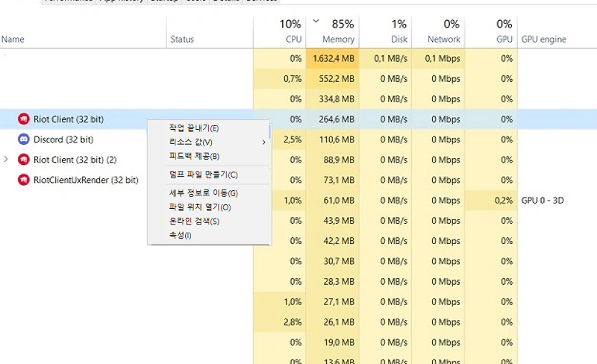Click the 1.632,4 MB memory cell
The width and height of the screenshot is (597, 364).
pyautogui.click(x=333, y=59)
